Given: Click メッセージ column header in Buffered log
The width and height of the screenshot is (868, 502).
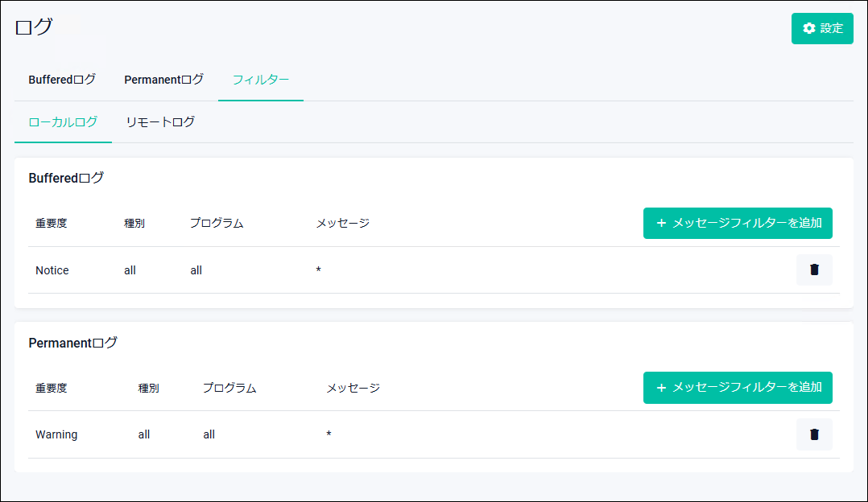Looking at the screenshot, I should pyautogui.click(x=342, y=223).
